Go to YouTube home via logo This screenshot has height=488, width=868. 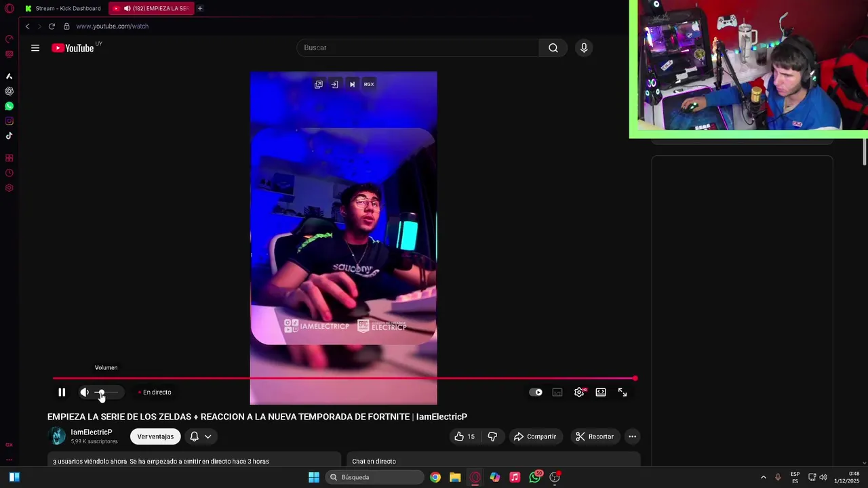click(73, 48)
